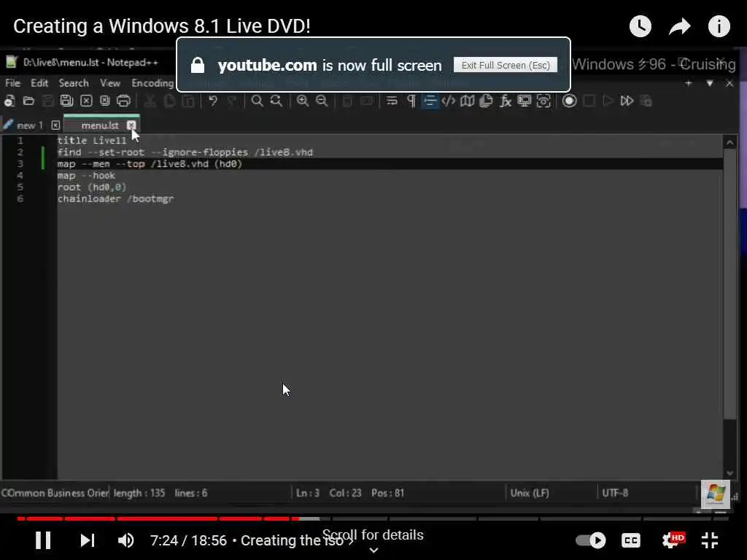747x560 pixels.
Task: Select the menu.lst tab
Action: (99, 125)
